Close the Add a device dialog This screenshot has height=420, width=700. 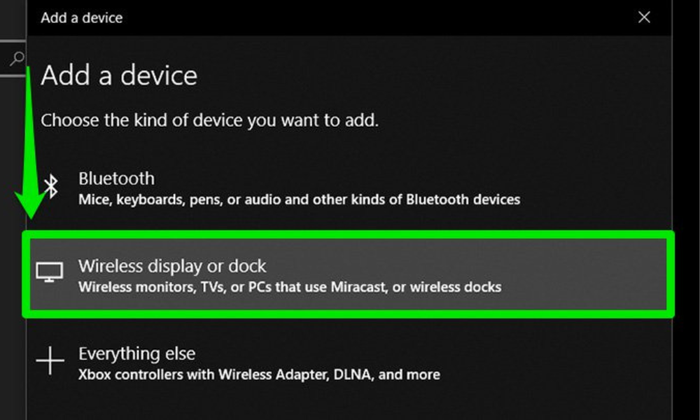coord(645,17)
